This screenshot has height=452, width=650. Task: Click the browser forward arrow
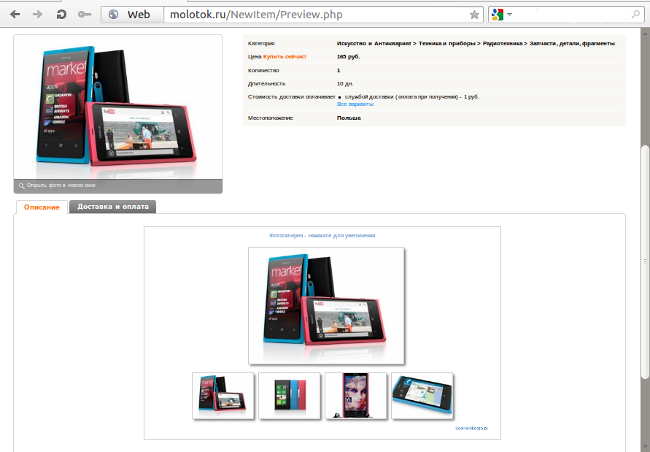pyautogui.click(x=38, y=15)
